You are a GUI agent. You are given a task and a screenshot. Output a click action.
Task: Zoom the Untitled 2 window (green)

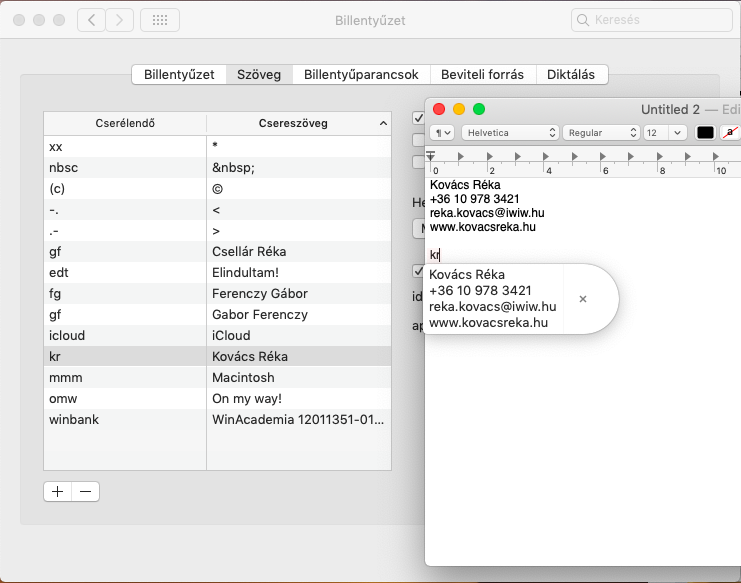tap(479, 109)
